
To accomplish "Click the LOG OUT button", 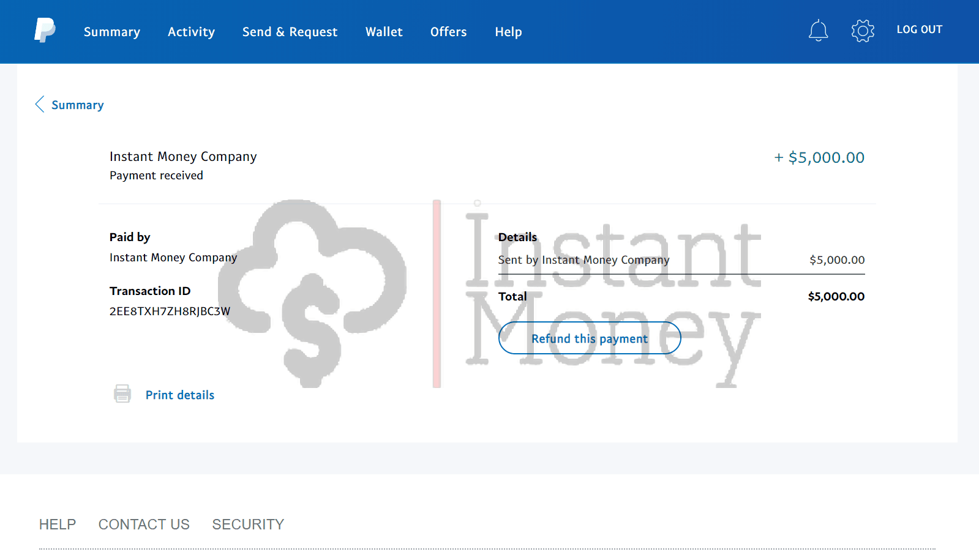I will tap(919, 29).
